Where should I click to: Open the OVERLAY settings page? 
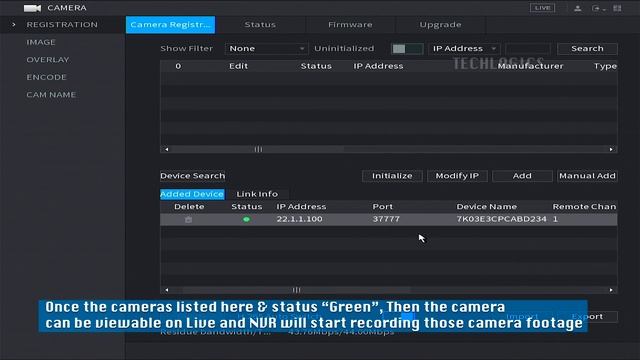pos(48,60)
